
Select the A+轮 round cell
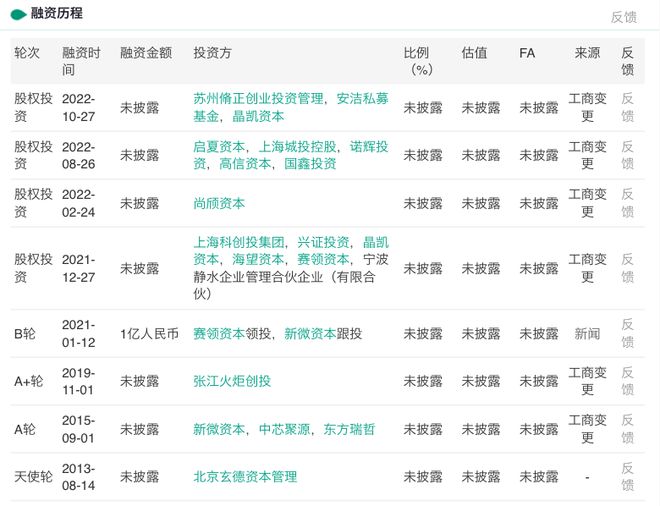(x=29, y=381)
